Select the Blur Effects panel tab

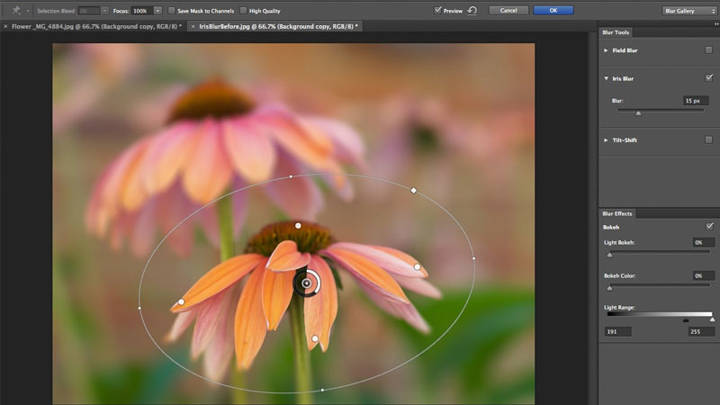617,214
